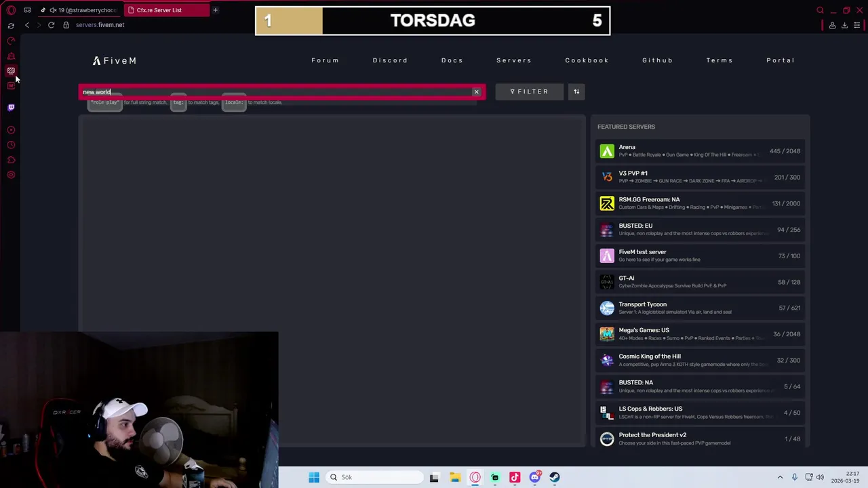The image size is (868, 488).
Task: Open the Forum nav link
Action: click(x=325, y=60)
